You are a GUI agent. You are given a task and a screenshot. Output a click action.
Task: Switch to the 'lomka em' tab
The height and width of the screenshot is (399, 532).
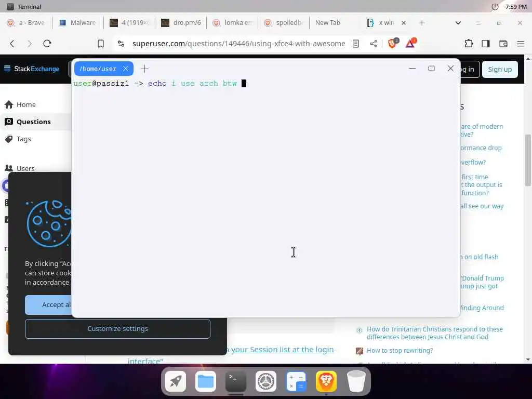pyautogui.click(x=232, y=23)
